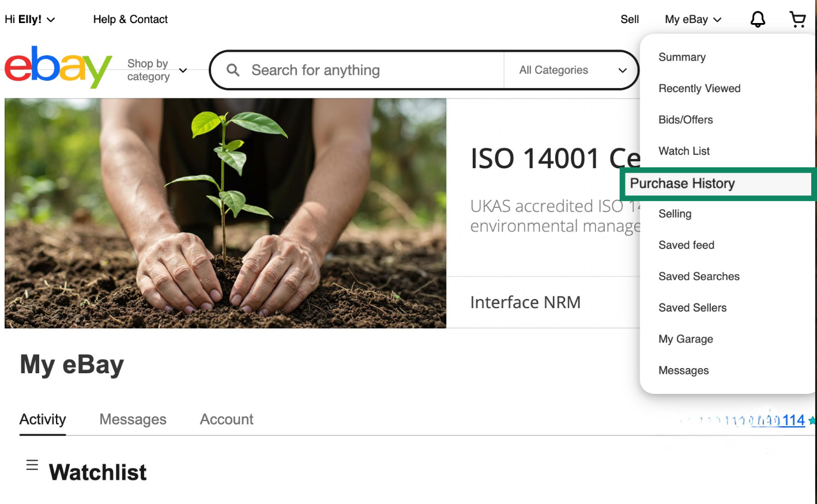Select Recently Viewed menu entry
Image resolution: width=817 pixels, height=504 pixels.
coord(699,89)
